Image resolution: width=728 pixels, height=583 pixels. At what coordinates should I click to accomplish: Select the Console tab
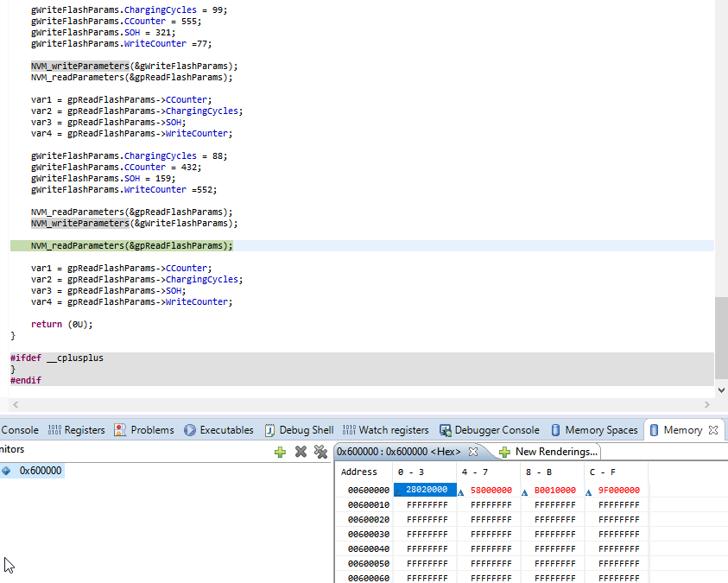(19, 429)
